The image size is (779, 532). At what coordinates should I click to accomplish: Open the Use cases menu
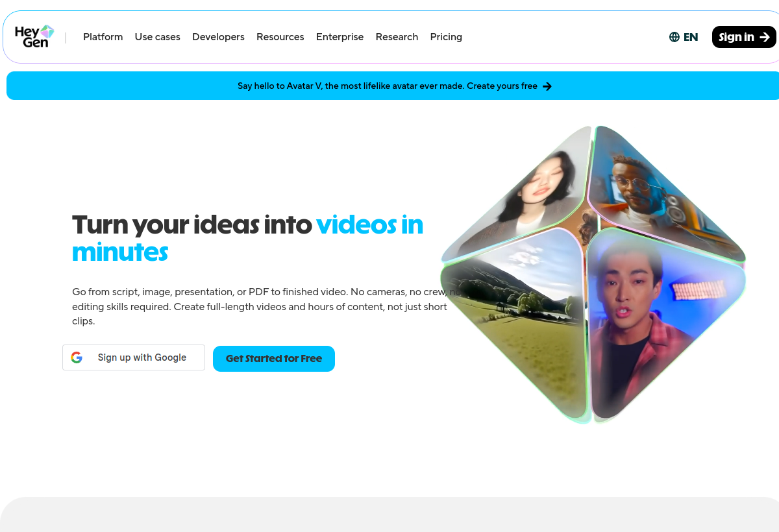pos(158,37)
